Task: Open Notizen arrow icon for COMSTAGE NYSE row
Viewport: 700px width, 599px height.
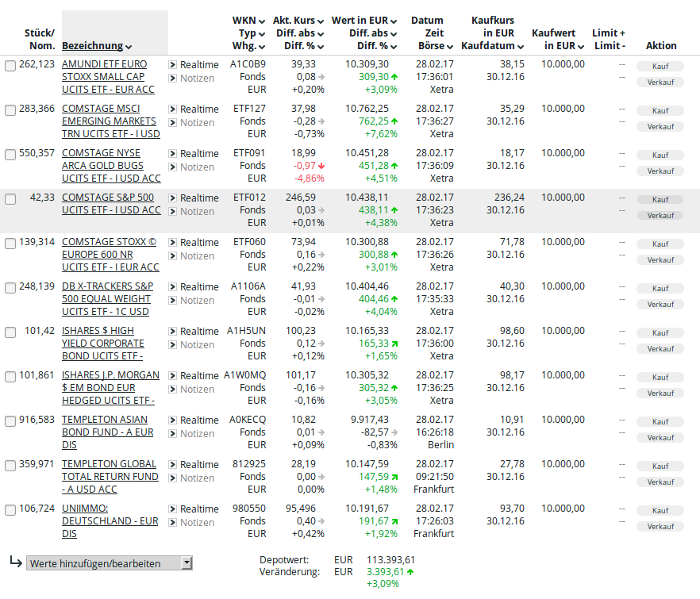Action: (172, 167)
